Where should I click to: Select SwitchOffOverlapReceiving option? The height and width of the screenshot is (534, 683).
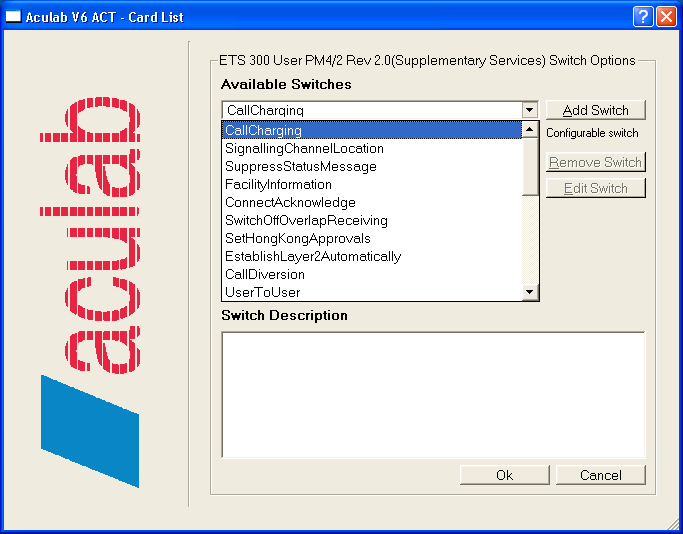click(x=372, y=220)
